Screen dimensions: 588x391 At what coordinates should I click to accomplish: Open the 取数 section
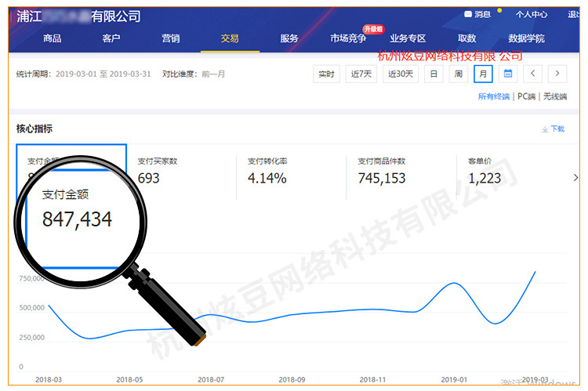tap(467, 38)
